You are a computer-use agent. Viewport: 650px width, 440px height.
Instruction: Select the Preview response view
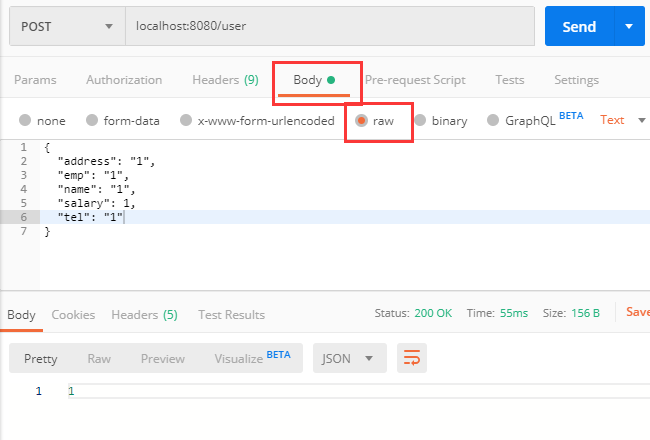click(x=162, y=358)
